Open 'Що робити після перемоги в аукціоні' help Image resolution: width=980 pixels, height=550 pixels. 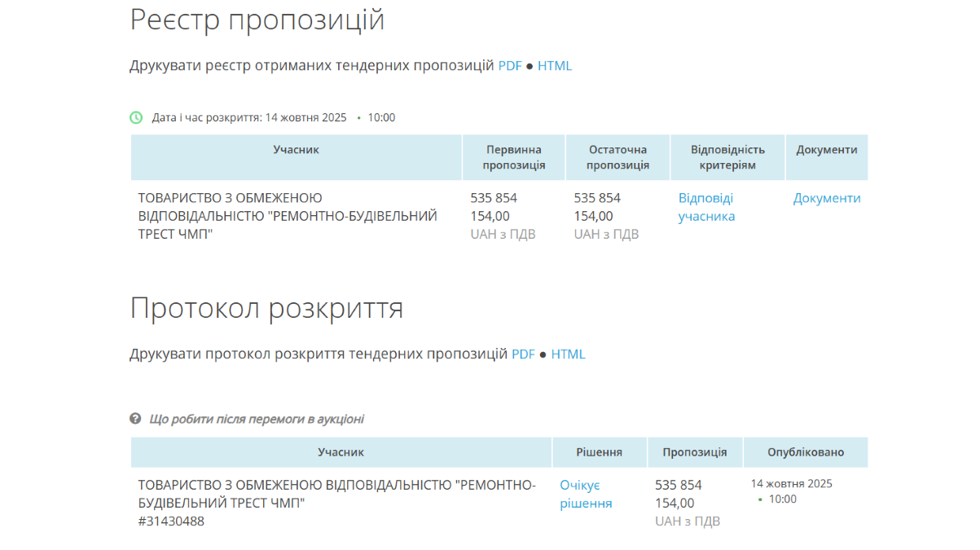[x=257, y=419]
